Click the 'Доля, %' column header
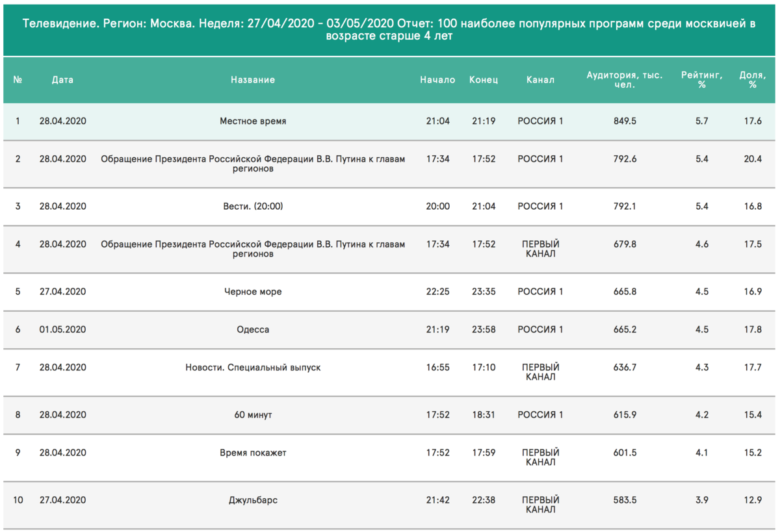The image size is (780, 532). 753,80
